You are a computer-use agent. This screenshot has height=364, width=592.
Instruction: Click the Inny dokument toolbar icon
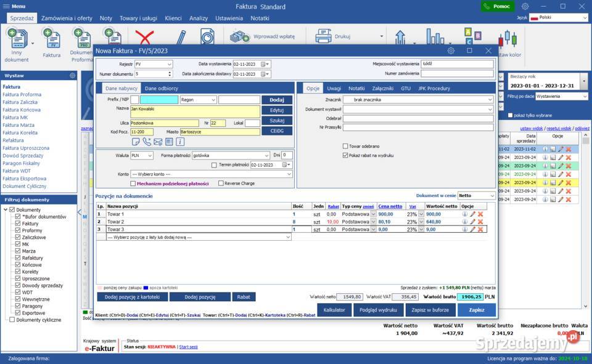17,38
